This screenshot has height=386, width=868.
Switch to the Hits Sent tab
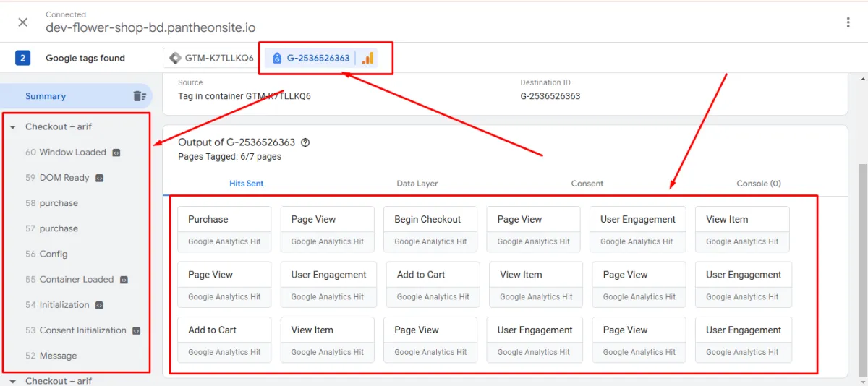[x=247, y=184]
